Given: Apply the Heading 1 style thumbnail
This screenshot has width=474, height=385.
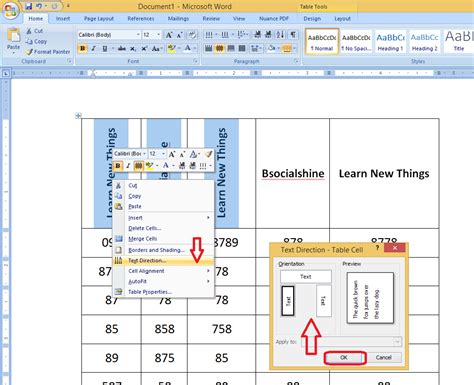Looking at the screenshot, I should [x=390, y=42].
